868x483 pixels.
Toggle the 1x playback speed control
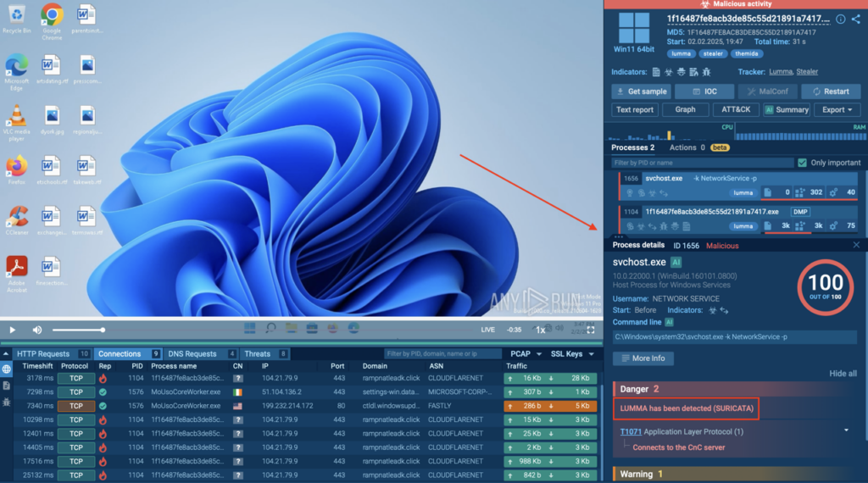pos(541,330)
